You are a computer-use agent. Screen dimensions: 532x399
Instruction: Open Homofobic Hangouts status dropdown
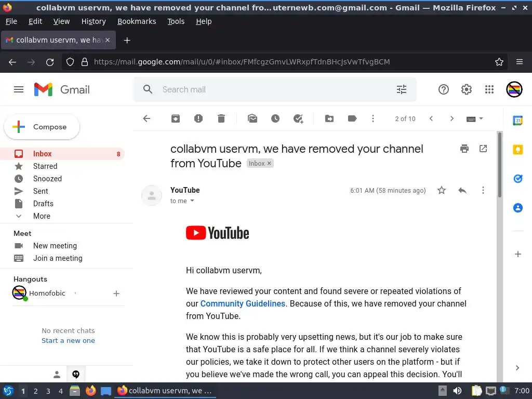coord(75,293)
